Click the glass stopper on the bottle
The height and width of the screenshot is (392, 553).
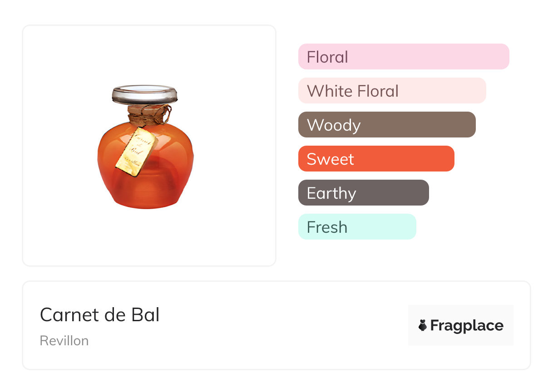coord(144,94)
